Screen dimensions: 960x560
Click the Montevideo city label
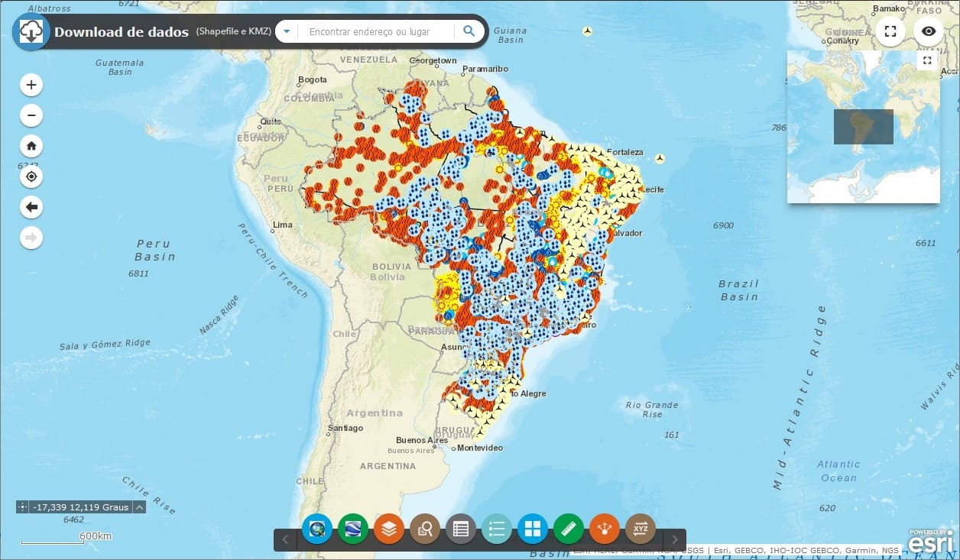[x=482, y=448]
